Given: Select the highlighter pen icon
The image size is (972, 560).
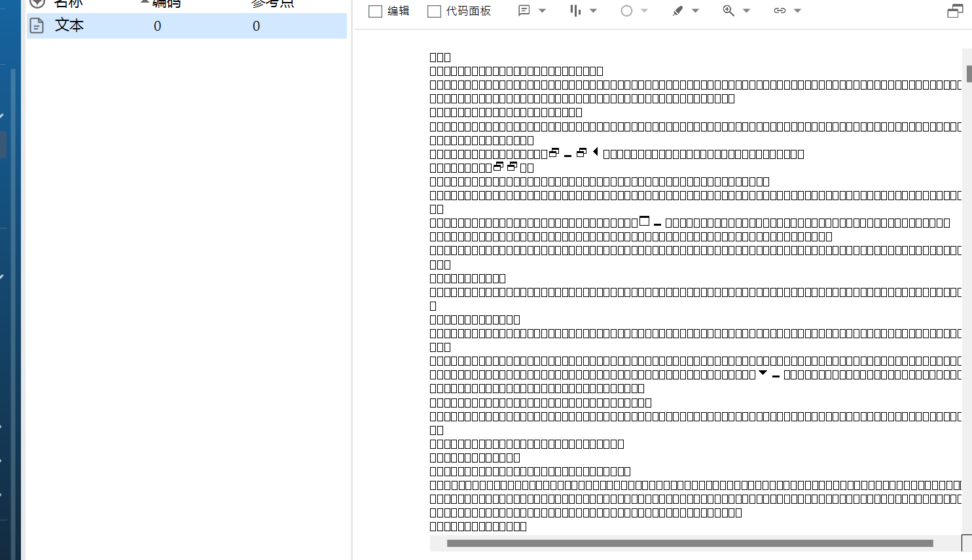Looking at the screenshot, I should 677,10.
